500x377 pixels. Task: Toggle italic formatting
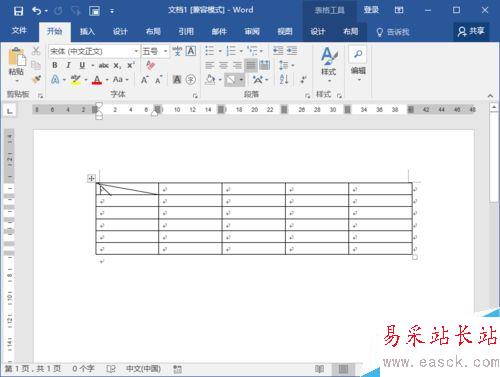(68, 65)
